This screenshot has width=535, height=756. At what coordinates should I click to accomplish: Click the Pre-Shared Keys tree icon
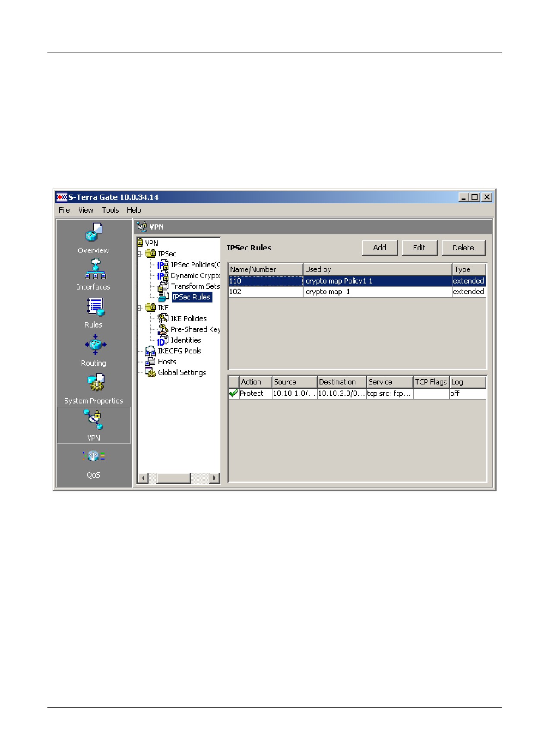click(163, 329)
